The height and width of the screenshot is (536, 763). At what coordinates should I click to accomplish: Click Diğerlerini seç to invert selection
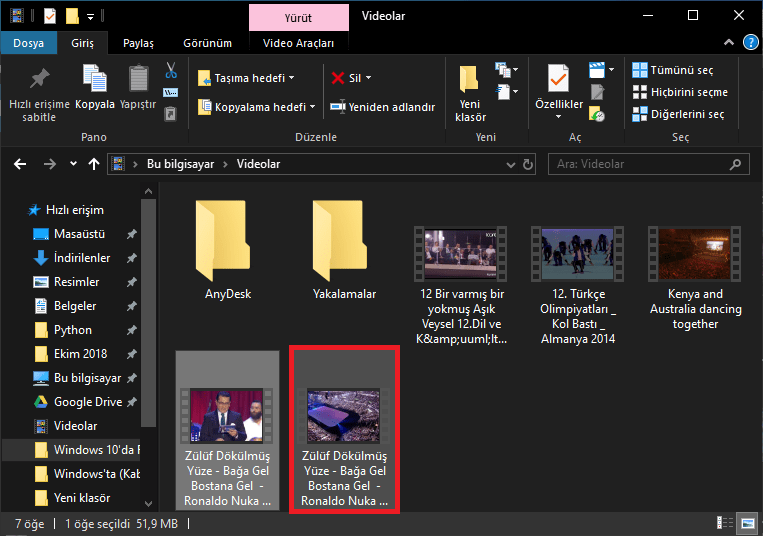(x=680, y=114)
